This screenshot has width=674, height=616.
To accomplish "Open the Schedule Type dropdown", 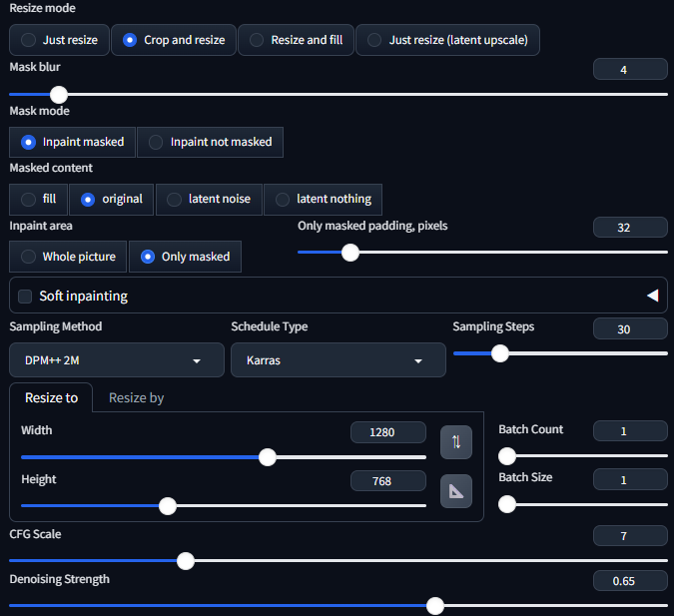I will [338, 360].
